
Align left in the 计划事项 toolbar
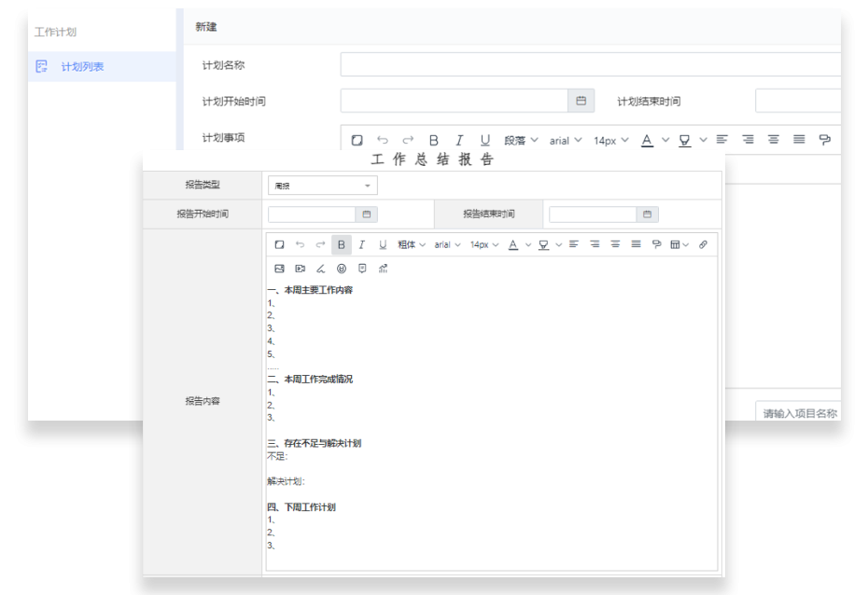721,139
